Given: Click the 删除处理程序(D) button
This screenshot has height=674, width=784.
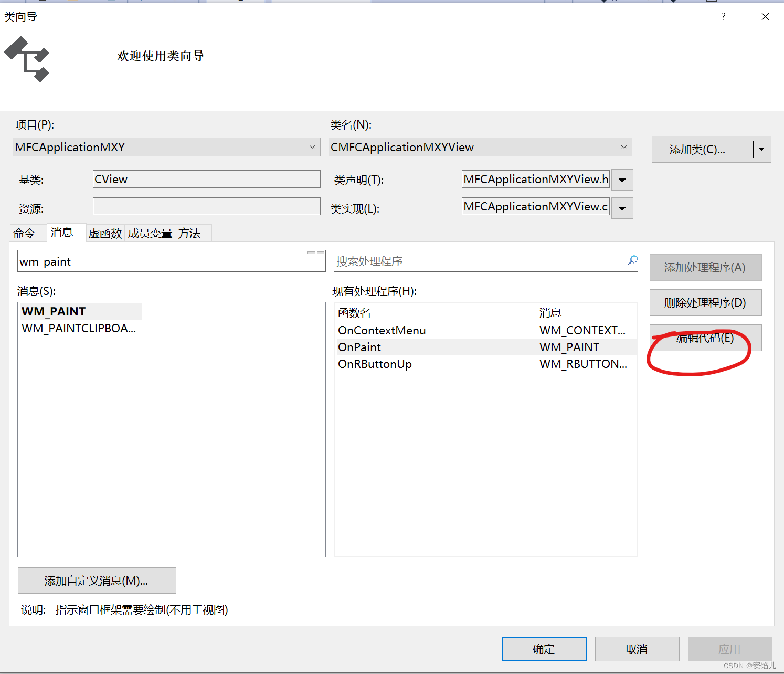Looking at the screenshot, I should (705, 302).
